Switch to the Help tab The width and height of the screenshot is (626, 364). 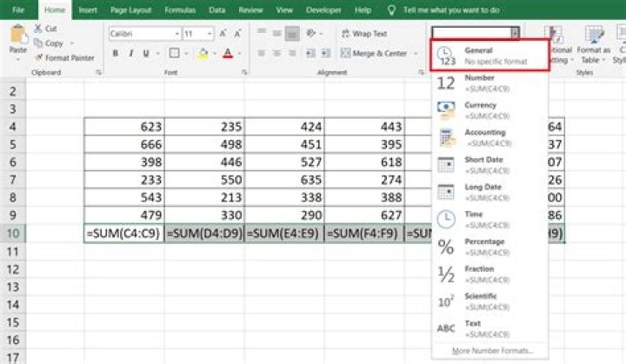363,10
